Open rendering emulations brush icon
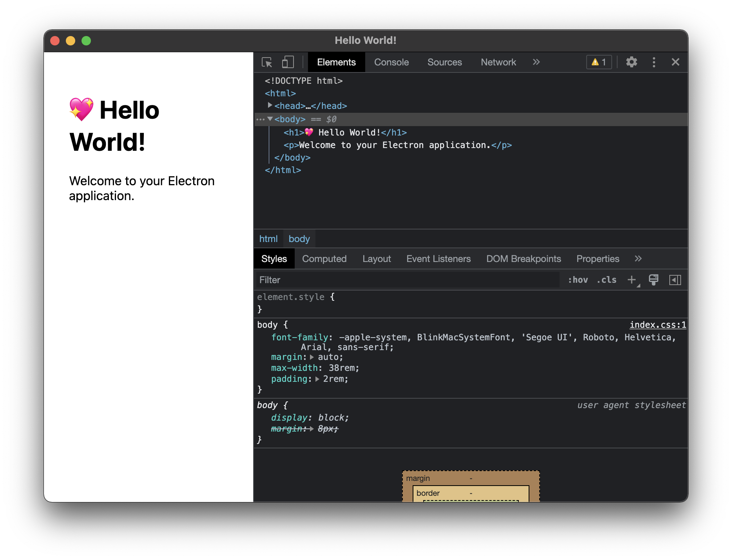Viewport: 732px width, 560px height. pyautogui.click(x=653, y=280)
